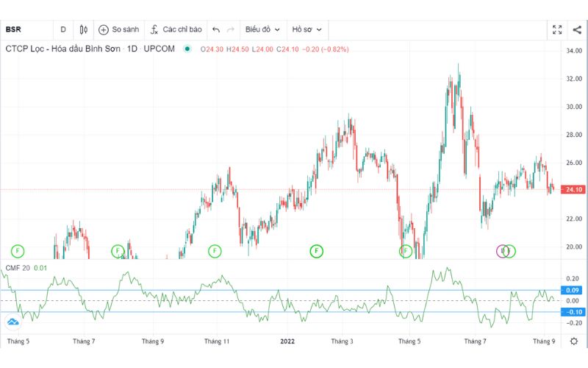
Task: Undo the last chart action
Action: 216,29
